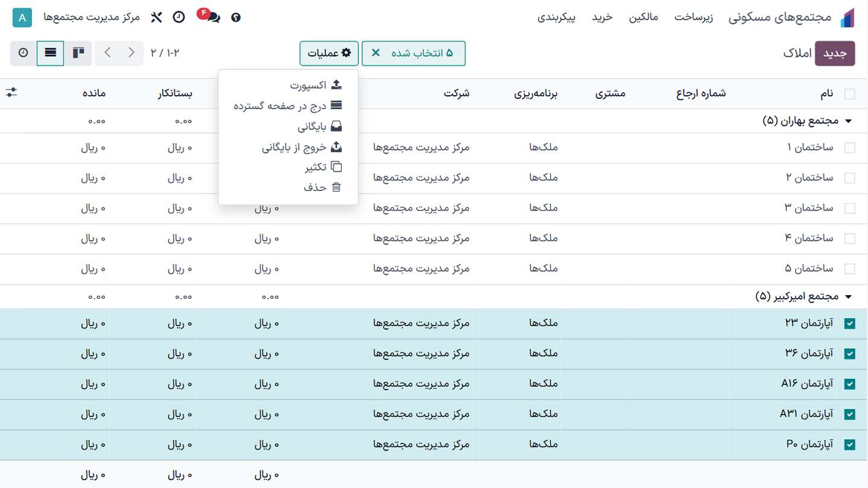Screen dimensions: 868x488
Task: Check the checkbox for ساختمان ۱ row
Action: pyautogui.click(x=850, y=148)
